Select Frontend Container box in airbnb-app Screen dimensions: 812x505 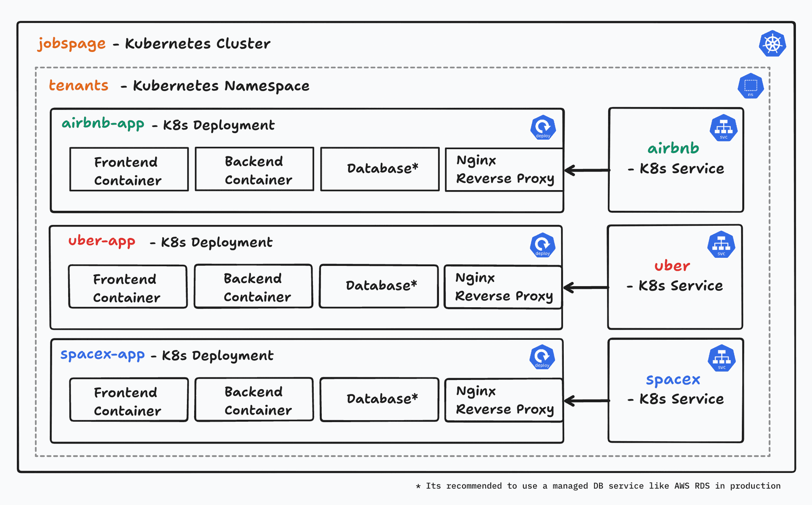129,169
